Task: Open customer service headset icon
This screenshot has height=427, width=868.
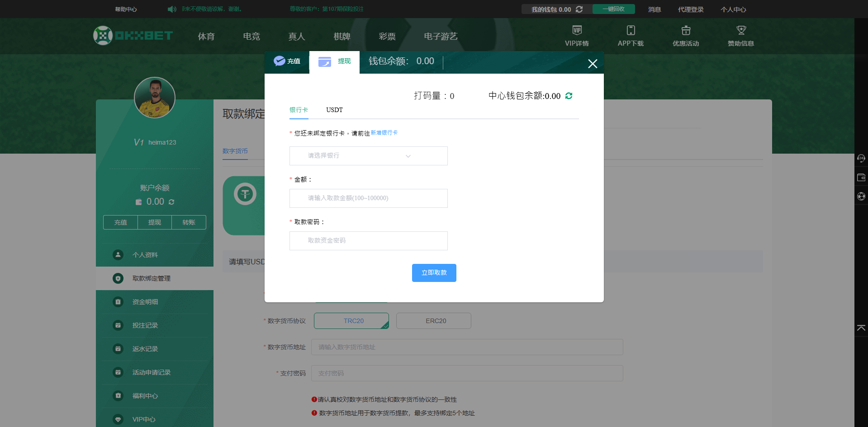Action: pyautogui.click(x=861, y=158)
